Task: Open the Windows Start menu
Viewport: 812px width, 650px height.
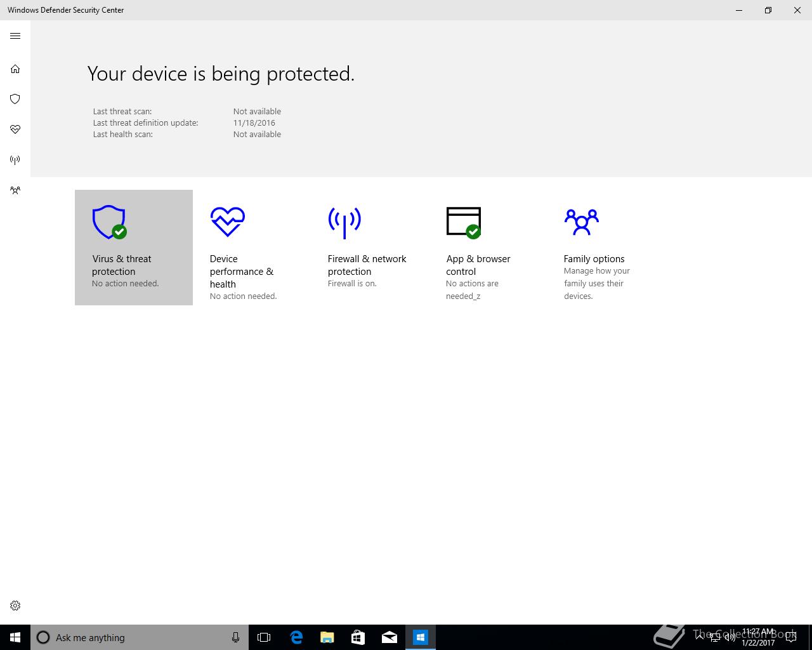Action: point(15,637)
